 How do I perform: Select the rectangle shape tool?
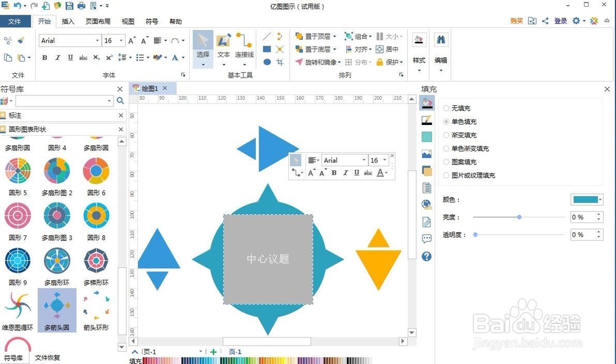267,49
